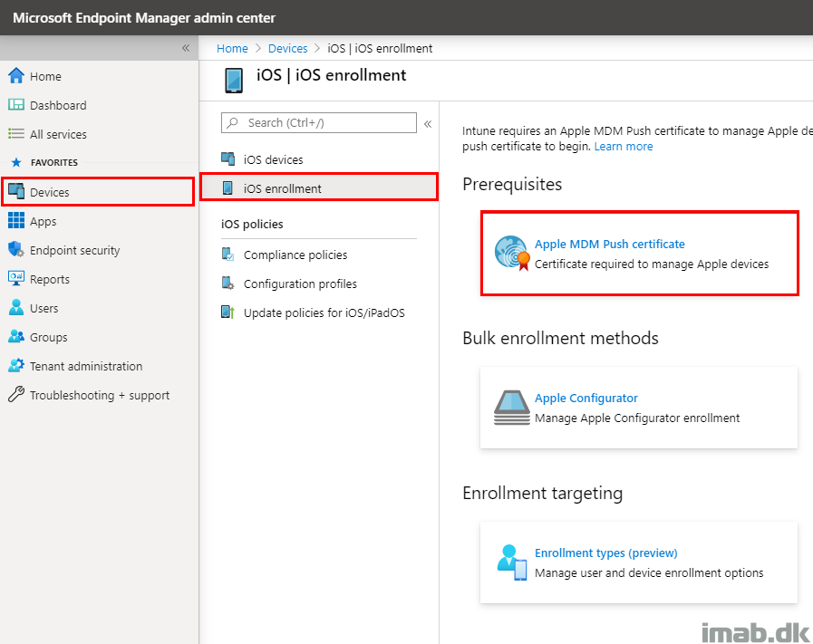Click the iOS policies section label
The height and width of the screenshot is (644, 813).
(252, 225)
